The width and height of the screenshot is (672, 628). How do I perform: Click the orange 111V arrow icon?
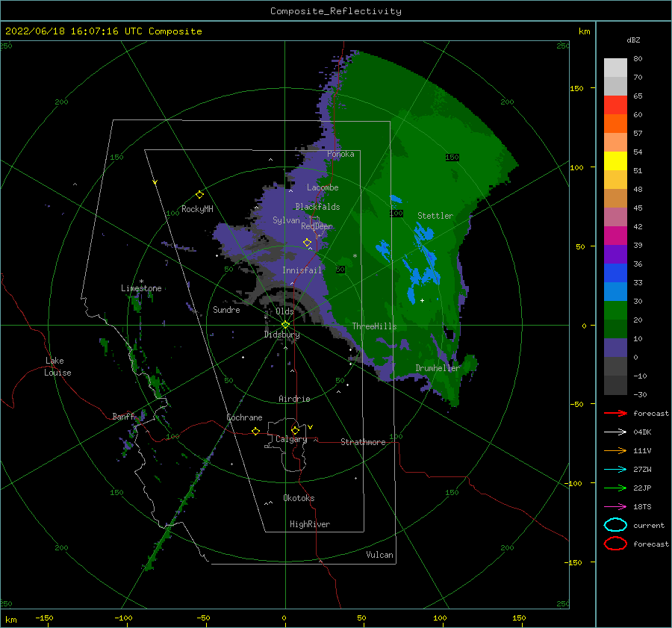click(x=615, y=450)
